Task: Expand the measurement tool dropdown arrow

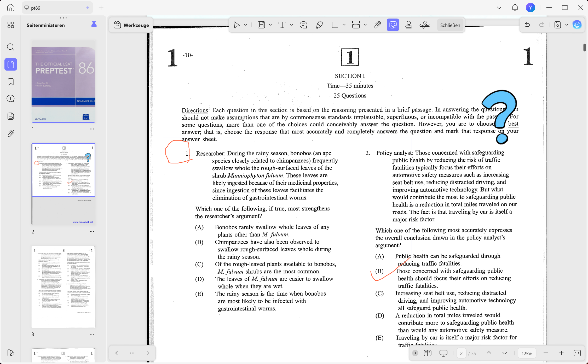Action: pos(365,25)
